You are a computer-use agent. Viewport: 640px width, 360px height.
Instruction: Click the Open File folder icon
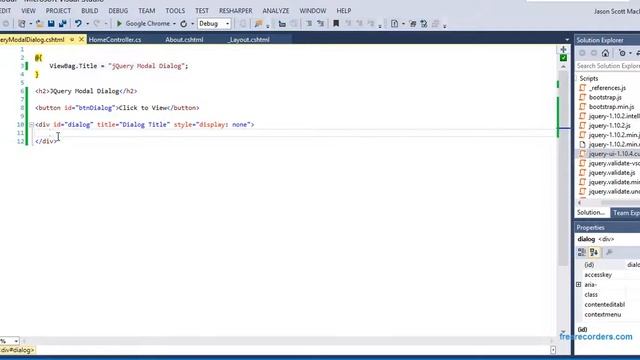(40, 24)
